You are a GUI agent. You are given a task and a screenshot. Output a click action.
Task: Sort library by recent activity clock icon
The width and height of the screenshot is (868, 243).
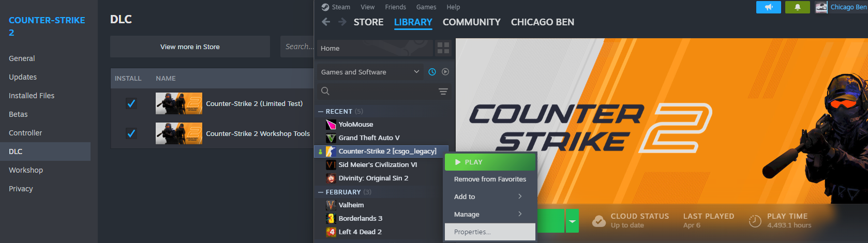pyautogui.click(x=432, y=72)
